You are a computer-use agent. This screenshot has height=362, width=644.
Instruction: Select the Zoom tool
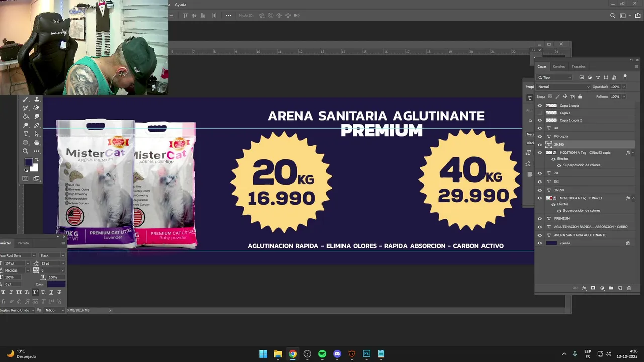[x=26, y=151]
